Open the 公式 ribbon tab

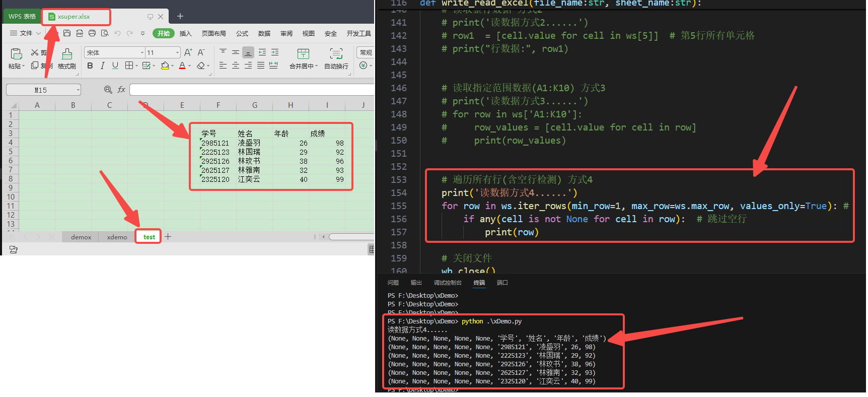242,34
